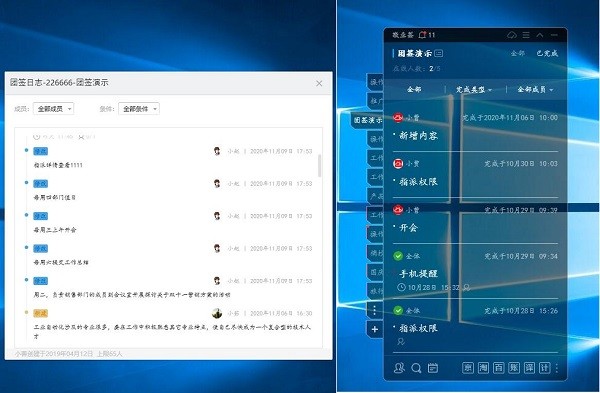Screen dimensions: 600x393
Task: Collapse the notes panel with the up chevron
Action: (x=540, y=35)
